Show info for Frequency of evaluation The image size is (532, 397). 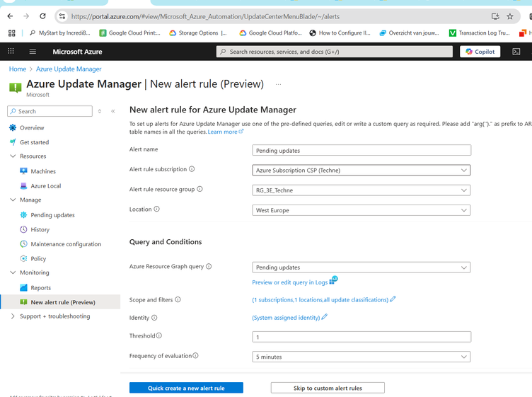[x=195, y=356]
